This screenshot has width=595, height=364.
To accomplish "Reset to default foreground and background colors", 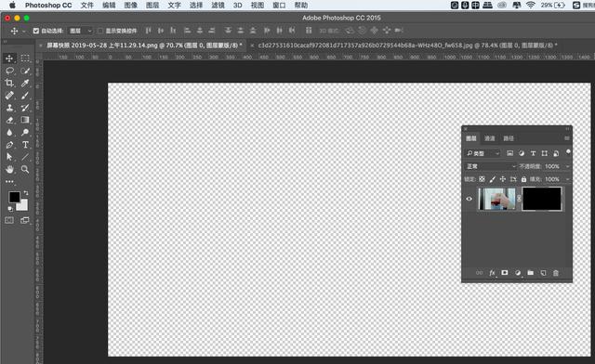I will [10, 209].
